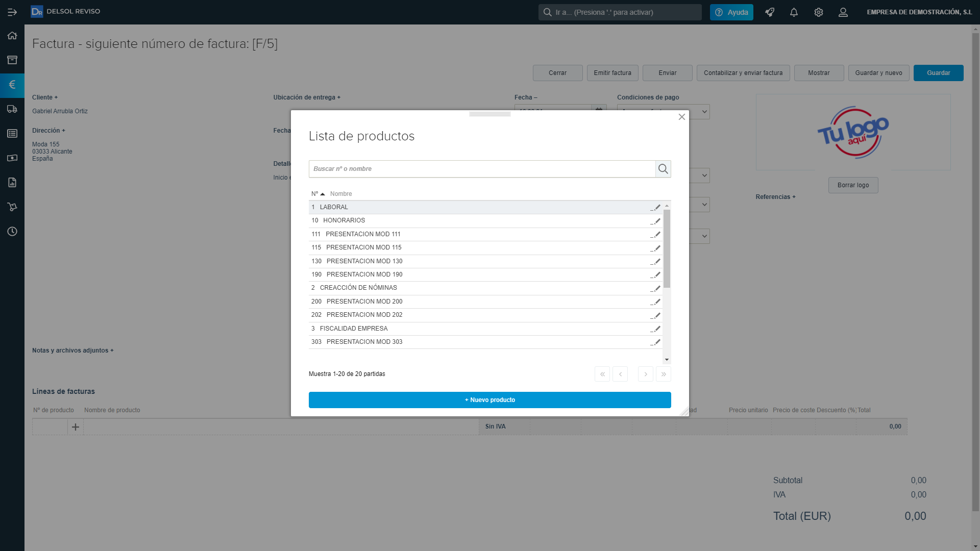980x551 pixels.
Task: Expand the Condiciones de pago dropdown
Action: (704, 112)
